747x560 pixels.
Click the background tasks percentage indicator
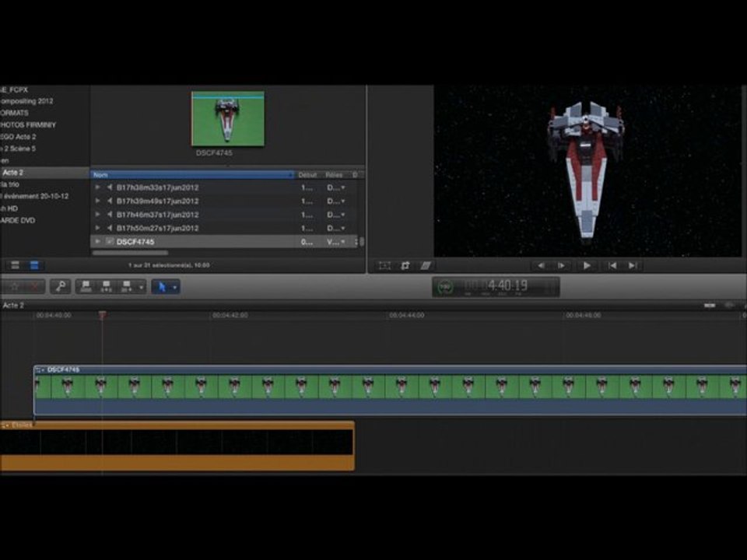click(x=445, y=287)
